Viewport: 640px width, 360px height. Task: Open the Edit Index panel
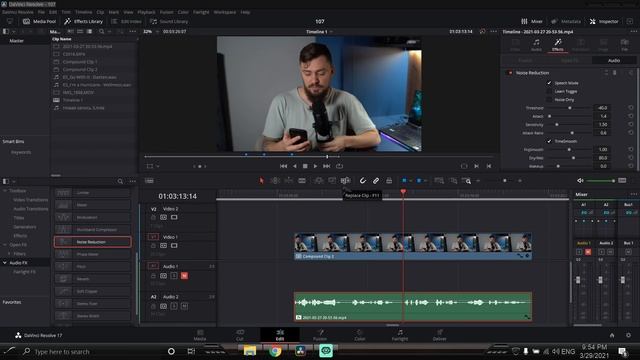(127, 21)
